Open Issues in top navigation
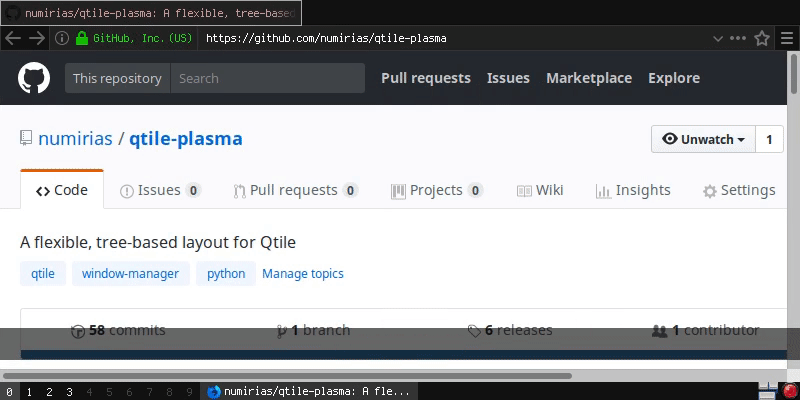Viewport: 800px width, 400px height. 508,78
